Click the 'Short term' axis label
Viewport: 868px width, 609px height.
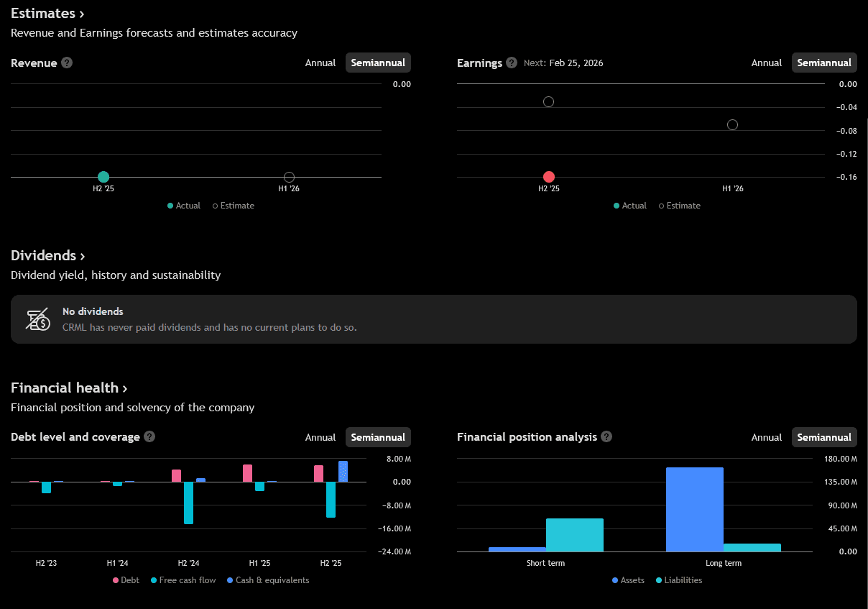pyautogui.click(x=546, y=563)
